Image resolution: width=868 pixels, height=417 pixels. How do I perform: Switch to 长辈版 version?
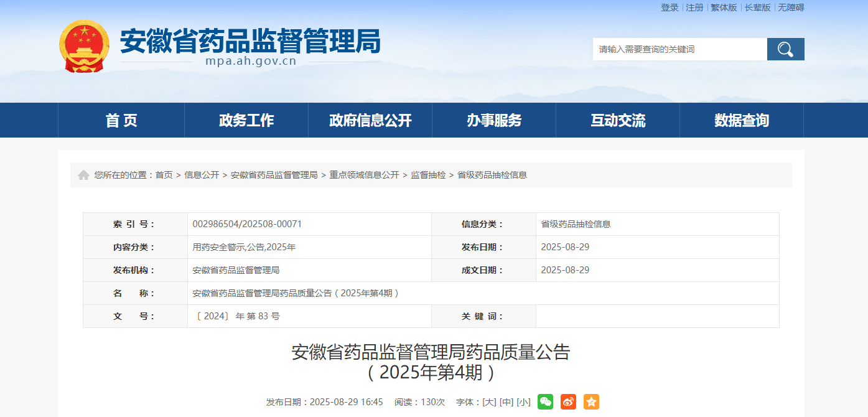pyautogui.click(x=757, y=7)
